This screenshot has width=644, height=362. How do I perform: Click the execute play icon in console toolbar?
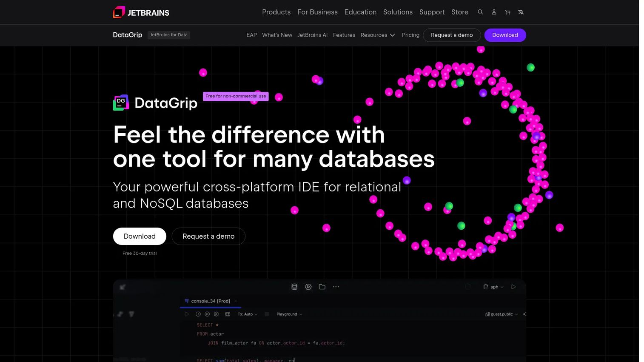tap(187, 314)
